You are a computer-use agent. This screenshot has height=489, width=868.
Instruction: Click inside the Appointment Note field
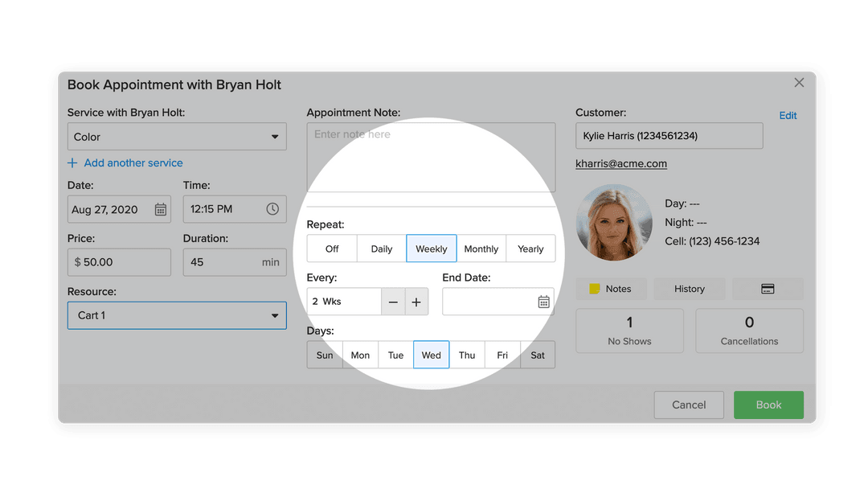(431, 157)
